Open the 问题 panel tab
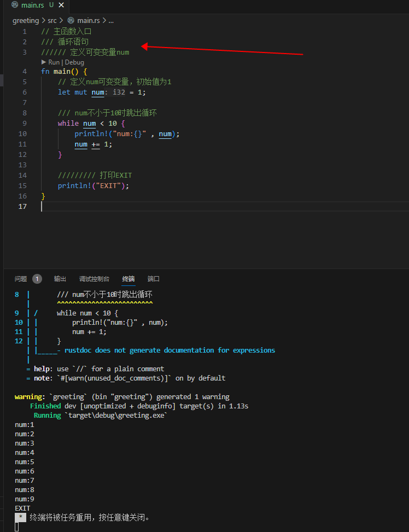 pyautogui.click(x=21, y=279)
